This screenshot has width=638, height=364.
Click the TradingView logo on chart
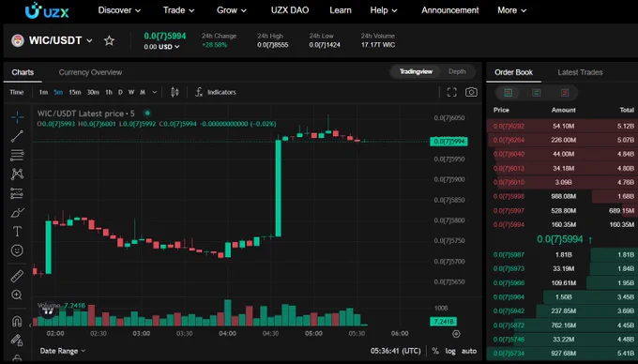(49, 311)
